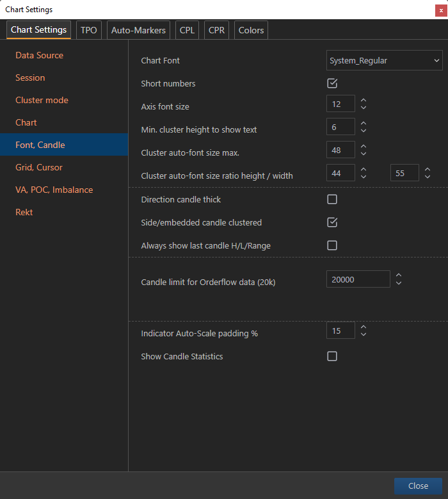Check Show Candle Statistics box

pyautogui.click(x=332, y=356)
